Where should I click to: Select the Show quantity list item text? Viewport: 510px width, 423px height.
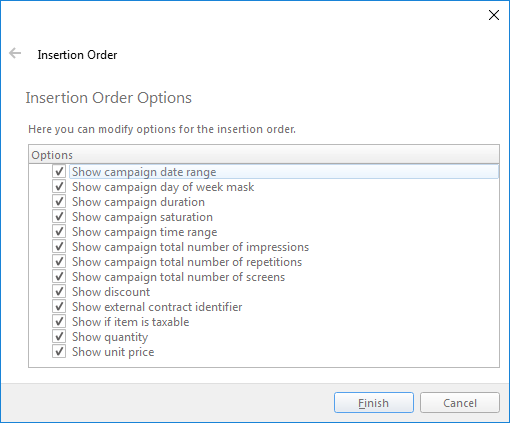110,337
